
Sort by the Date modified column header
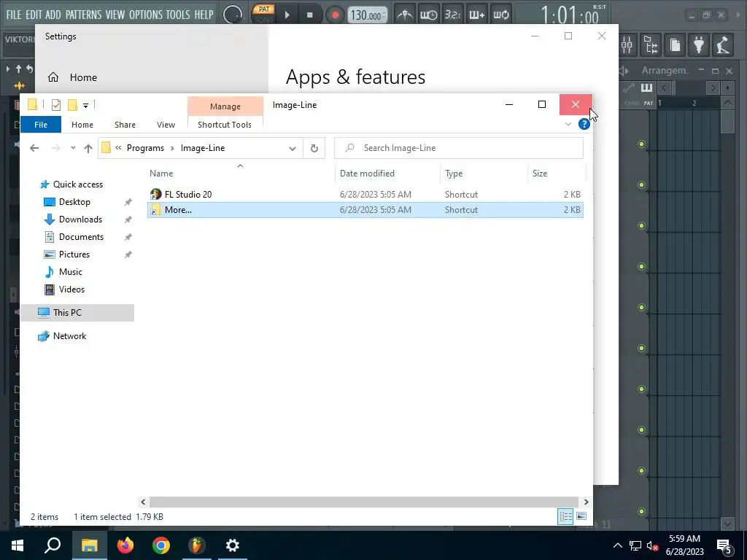(388, 174)
